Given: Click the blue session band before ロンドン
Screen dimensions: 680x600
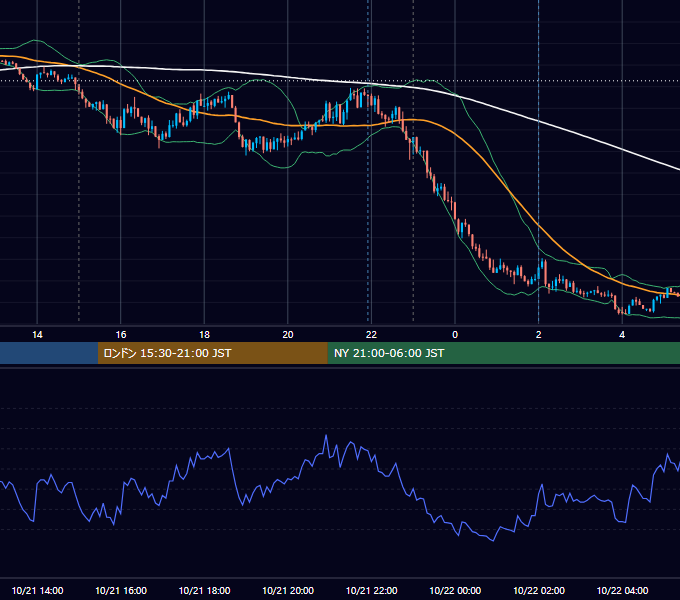Looking at the screenshot, I should point(49,353).
